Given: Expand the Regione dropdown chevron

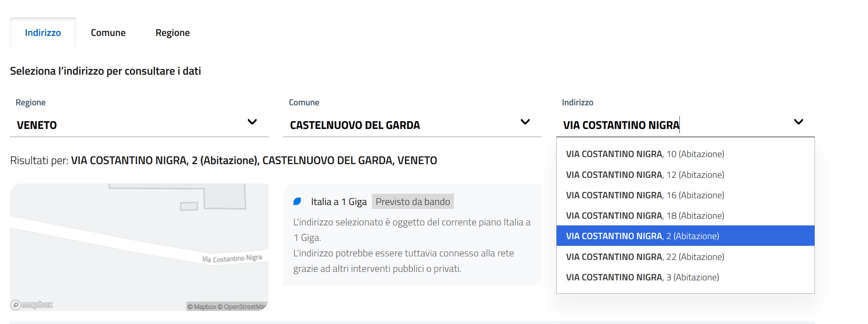Looking at the screenshot, I should point(252,122).
